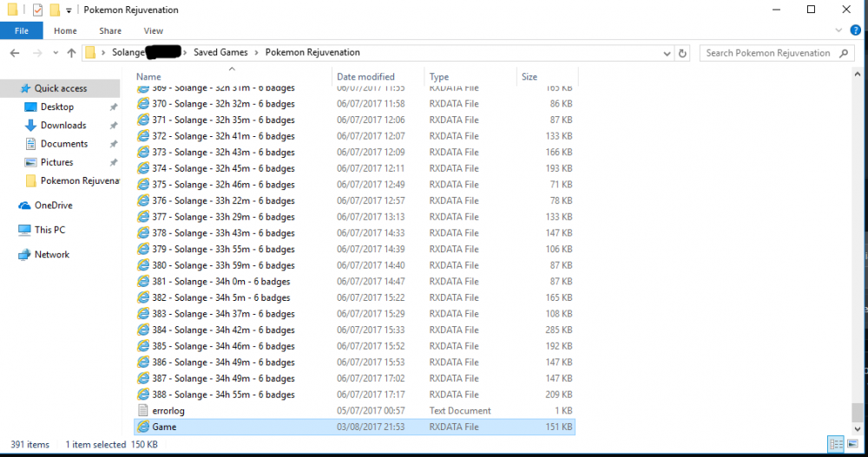Select file 376 - Solange - 33h 22m
This screenshot has width=868, height=457.
(x=354, y=201)
